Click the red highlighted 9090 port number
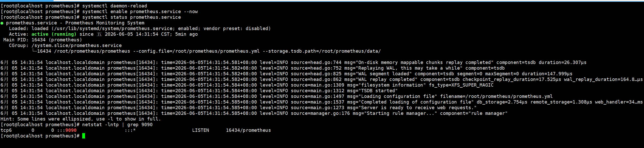The height and width of the screenshot is (148, 644). [x=71, y=130]
